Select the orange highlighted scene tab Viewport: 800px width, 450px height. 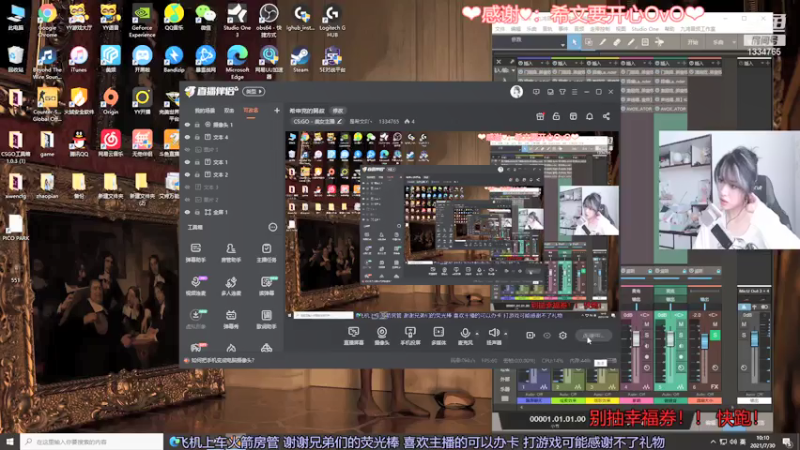[x=251, y=110]
